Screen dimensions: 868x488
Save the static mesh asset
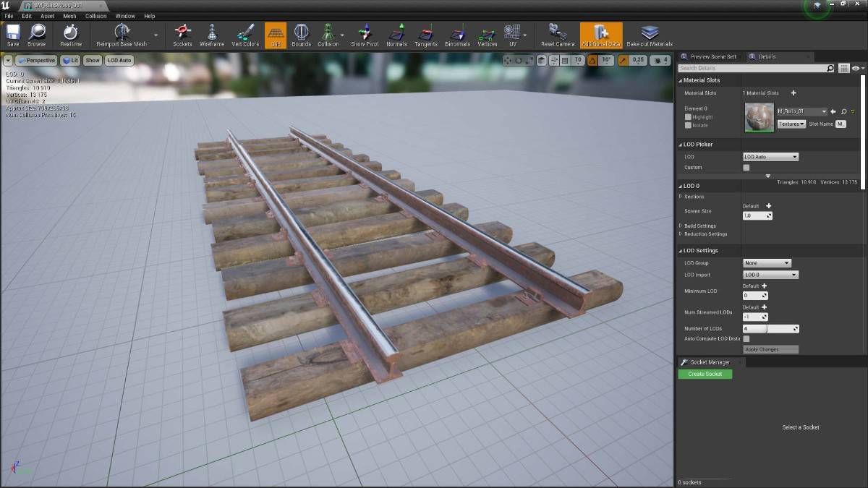click(12, 35)
